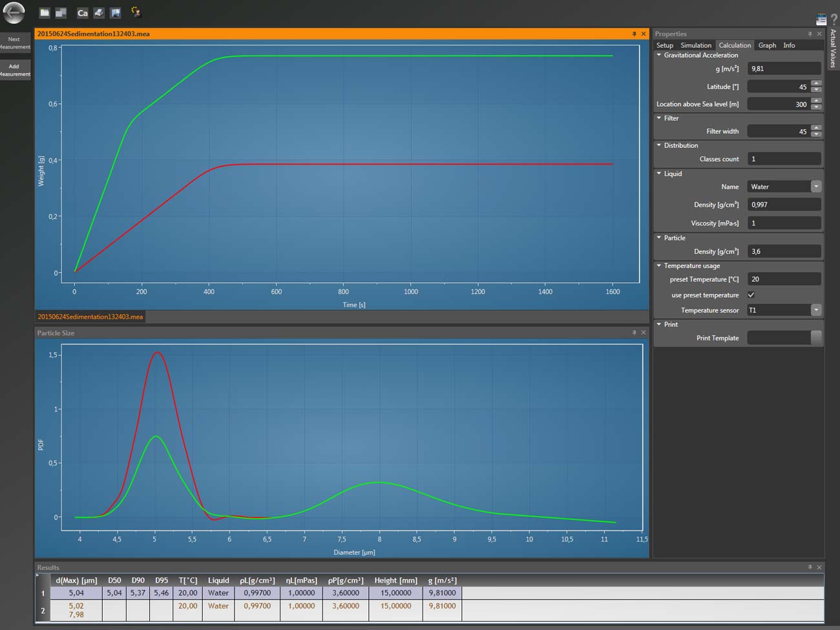840x630 pixels.
Task: Pin the Results panel
Action: [x=810, y=567]
